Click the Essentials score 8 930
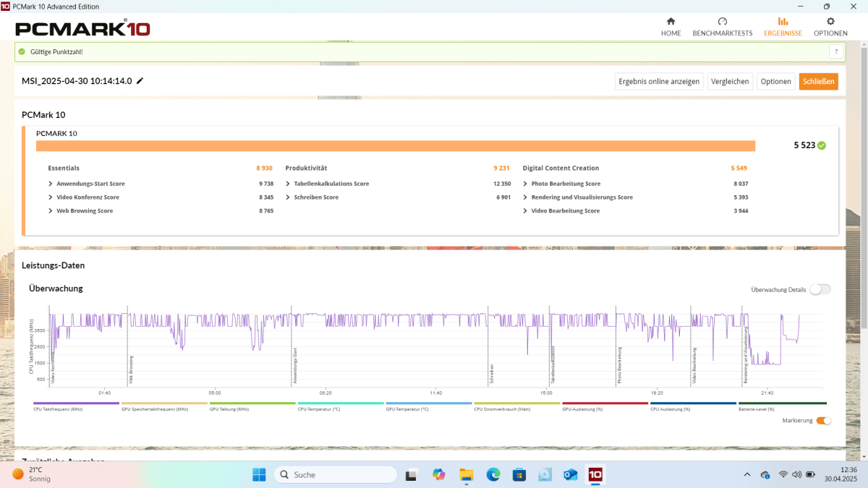868x488 pixels. (x=265, y=168)
